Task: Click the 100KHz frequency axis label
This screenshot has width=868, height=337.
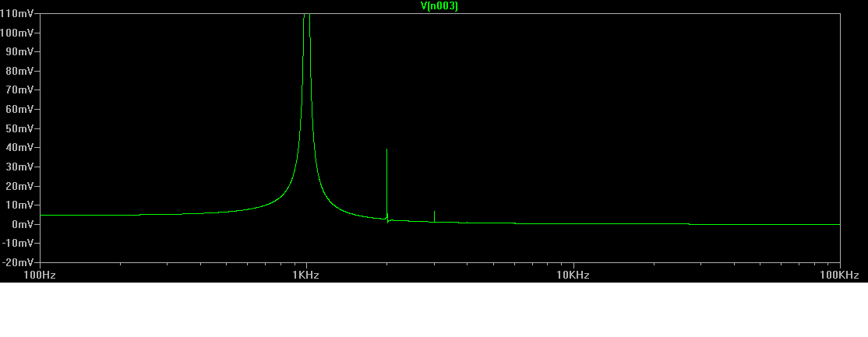Action: 840,275
